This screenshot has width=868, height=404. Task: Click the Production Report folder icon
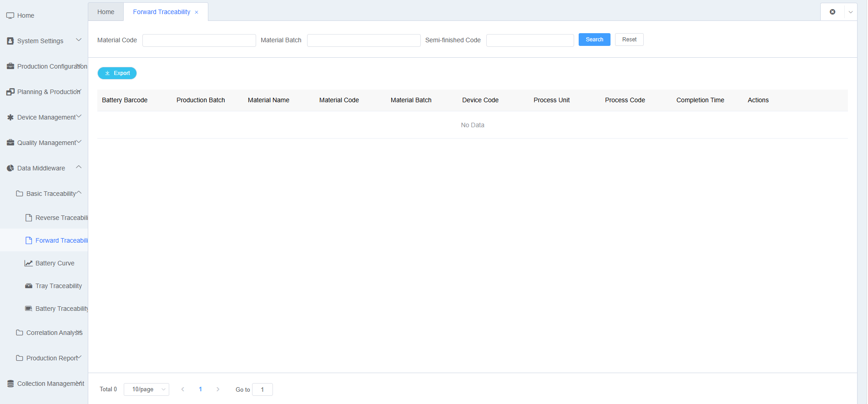20,358
